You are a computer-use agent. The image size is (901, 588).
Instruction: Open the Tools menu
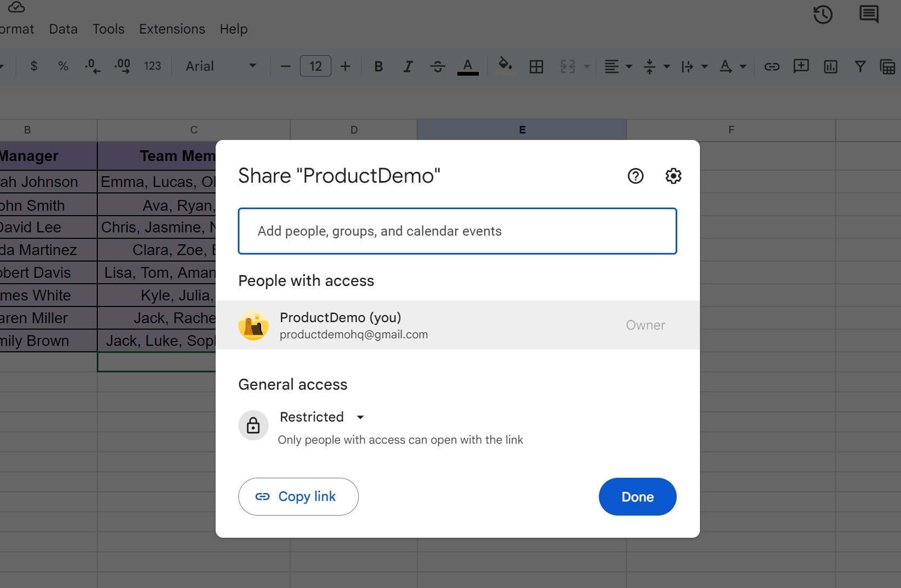[109, 29]
